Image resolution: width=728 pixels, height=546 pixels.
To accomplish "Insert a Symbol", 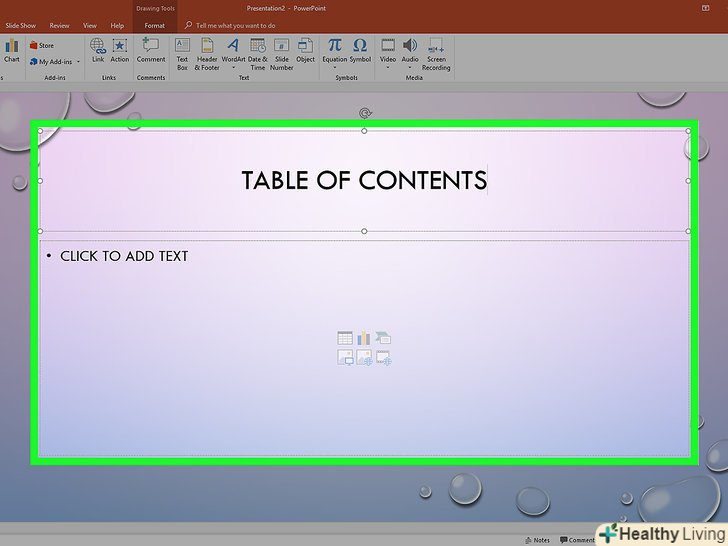I will coord(360,50).
